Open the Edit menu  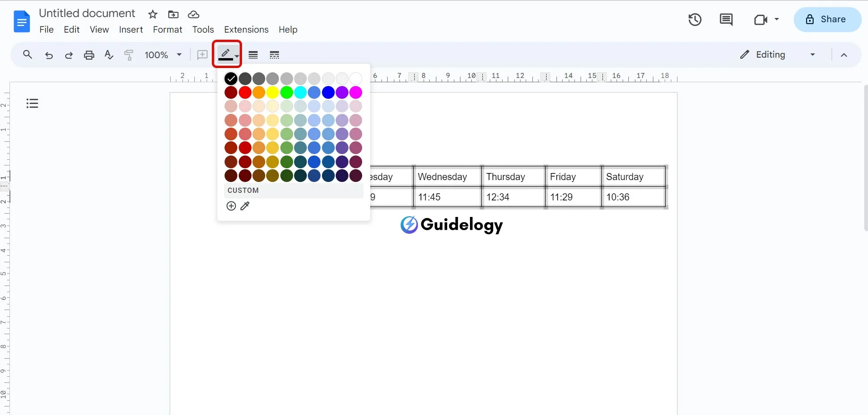pos(71,29)
